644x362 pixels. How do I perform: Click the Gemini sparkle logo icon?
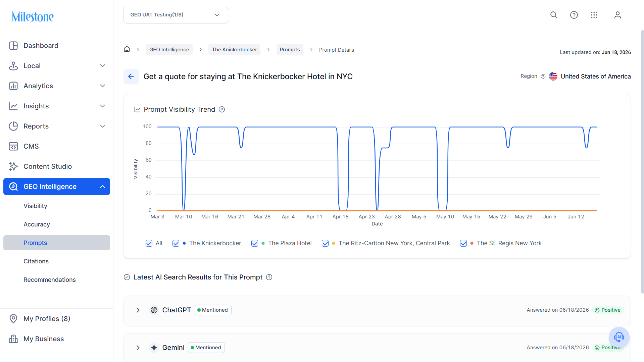pyautogui.click(x=154, y=348)
